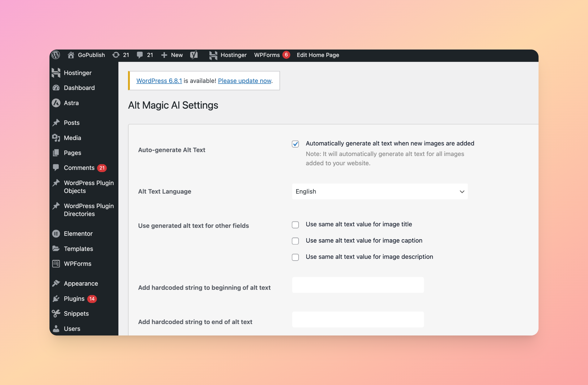The height and width of the screenshot is (385, 588).
Task: Open the comments bubble icon in admin bar
Action: 140,55
